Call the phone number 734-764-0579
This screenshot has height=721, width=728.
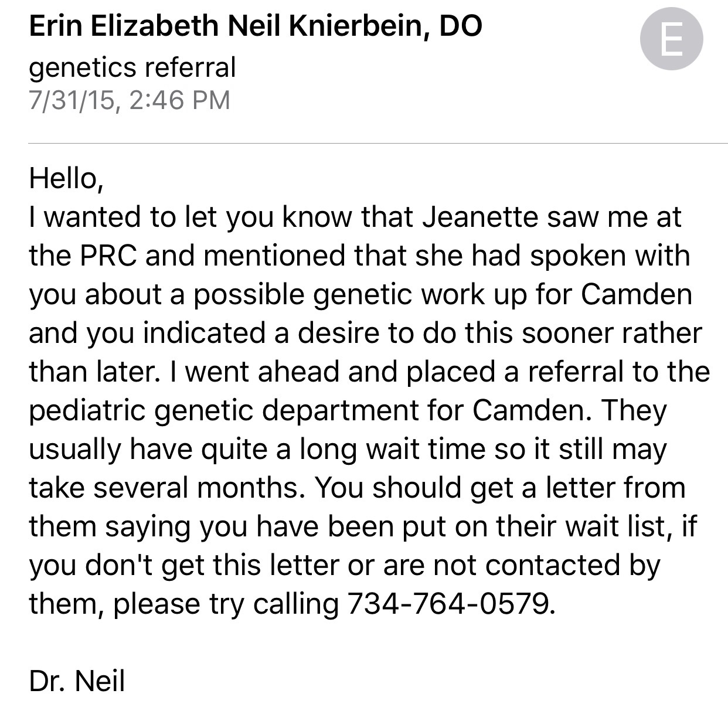coord(449,604)
